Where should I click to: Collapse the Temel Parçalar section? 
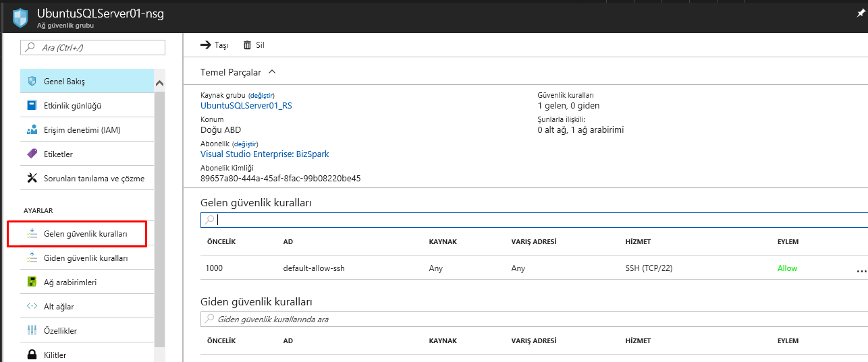272,71
